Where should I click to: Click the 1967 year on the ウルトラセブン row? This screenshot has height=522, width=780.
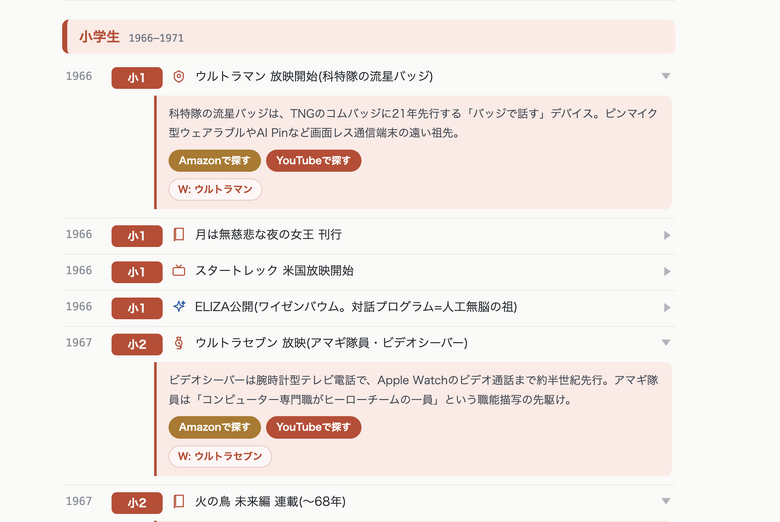[79, 343]
